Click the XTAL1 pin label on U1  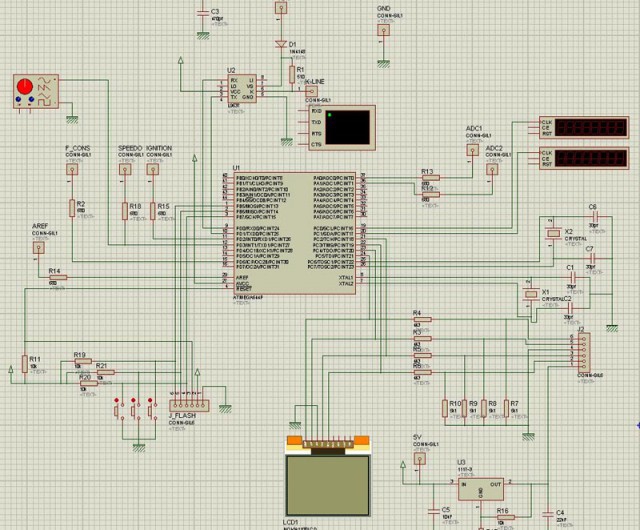(x=346, y=278)
